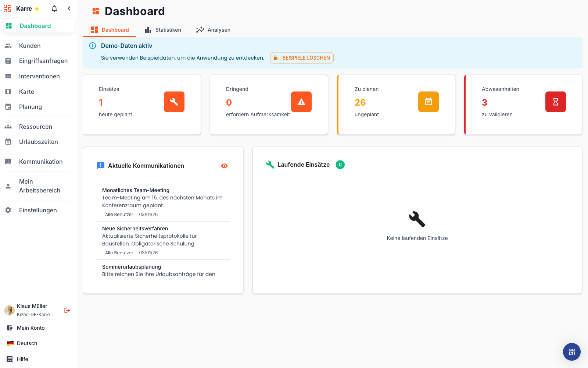
Task: Click the notification bell icon
Action: pyautogui.click(x=54, y=8)
